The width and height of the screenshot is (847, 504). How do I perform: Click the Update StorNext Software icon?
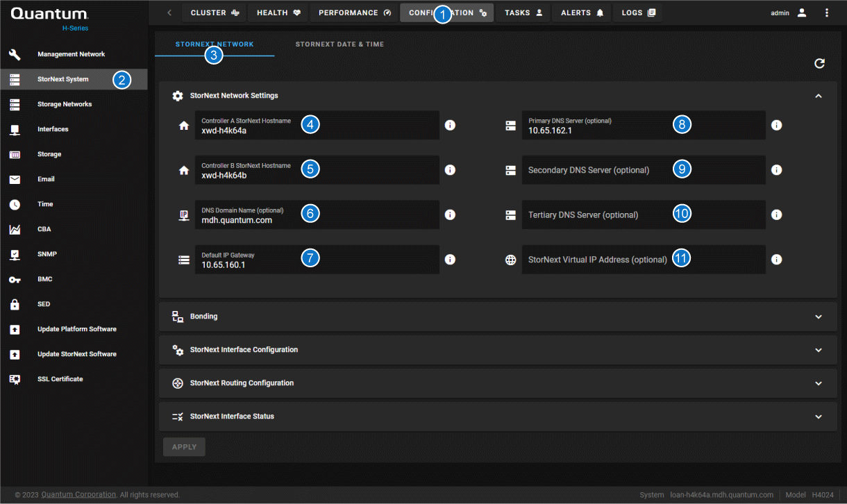click(15, 354)
